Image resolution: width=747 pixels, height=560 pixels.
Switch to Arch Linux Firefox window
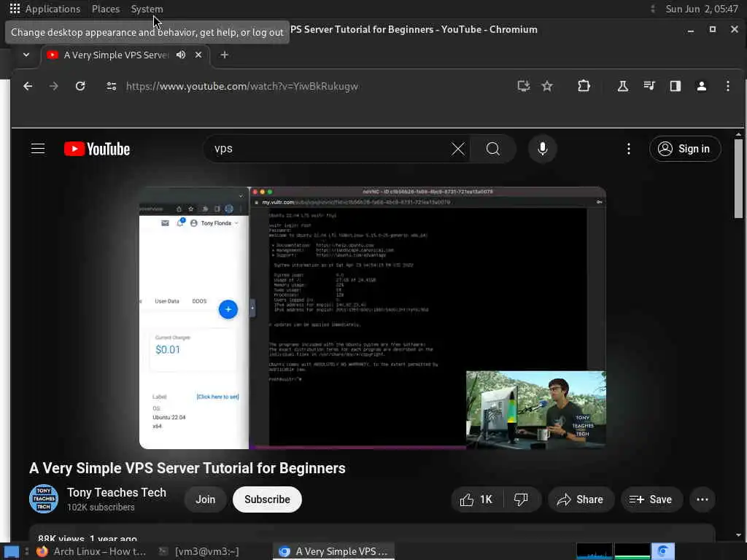91,551
